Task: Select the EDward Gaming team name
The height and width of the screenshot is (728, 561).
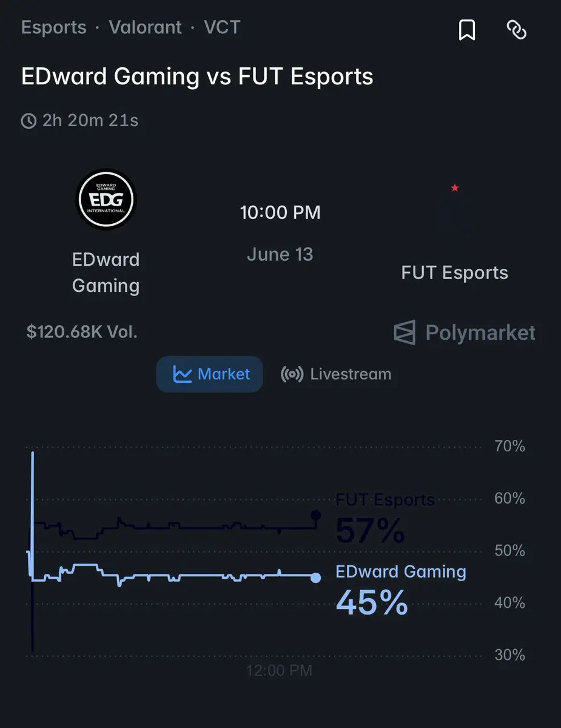Action: 106,272
